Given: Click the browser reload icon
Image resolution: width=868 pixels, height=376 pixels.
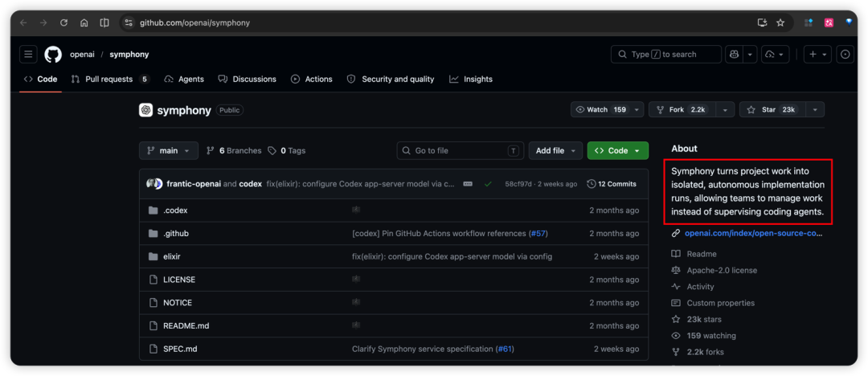Looking at the screenshot, I should (63, 22).
